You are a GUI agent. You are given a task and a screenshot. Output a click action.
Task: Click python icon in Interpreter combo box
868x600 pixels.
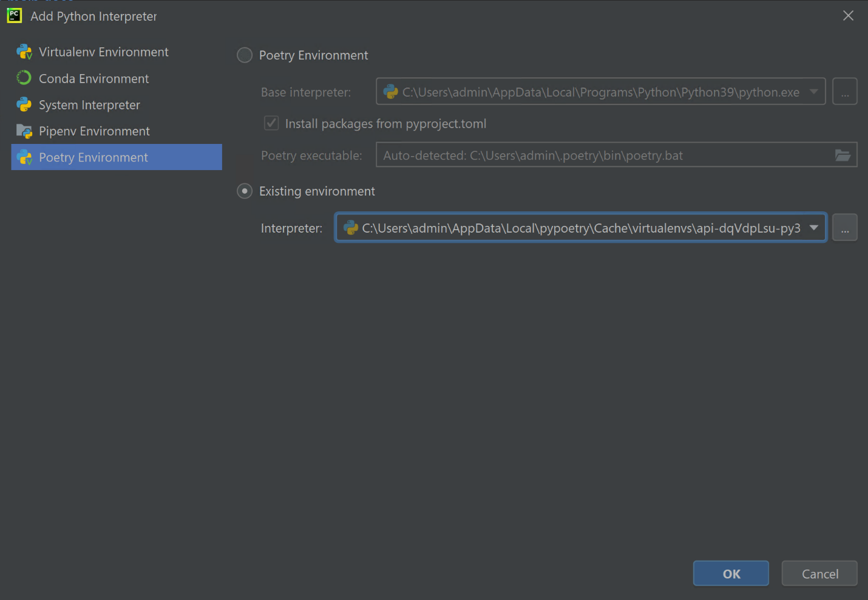351,228
